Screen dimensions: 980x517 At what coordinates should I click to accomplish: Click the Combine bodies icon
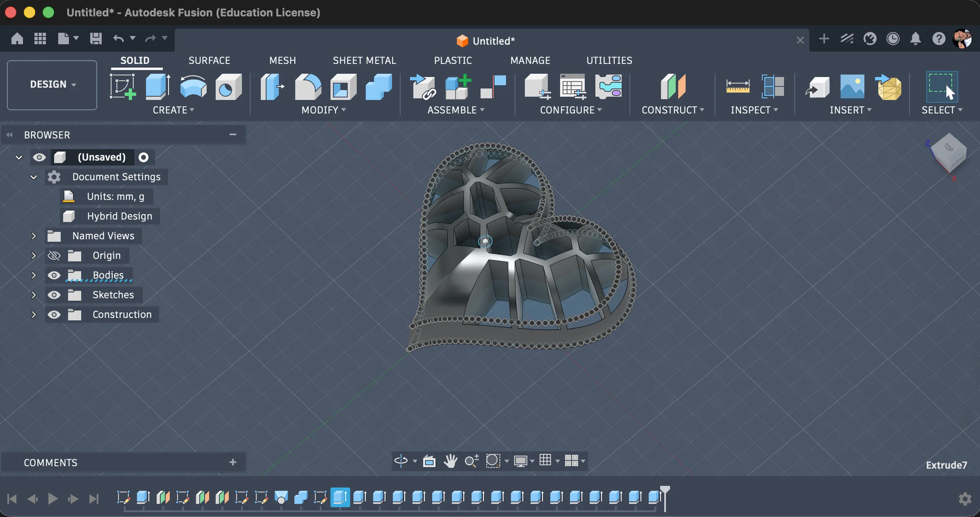pos(378,86)
